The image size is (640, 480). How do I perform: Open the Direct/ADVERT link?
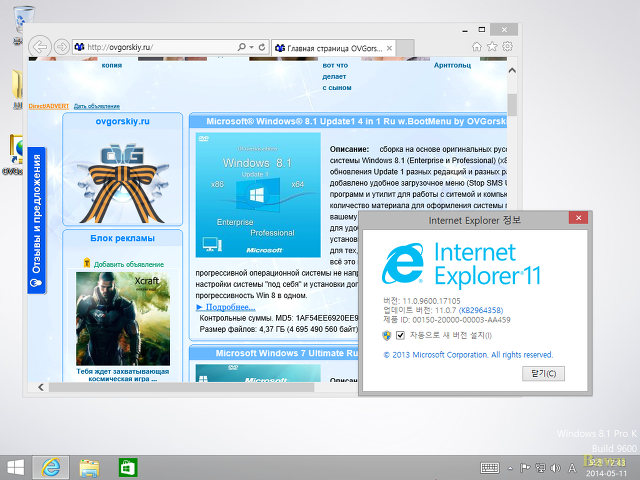tap(49, 106)
